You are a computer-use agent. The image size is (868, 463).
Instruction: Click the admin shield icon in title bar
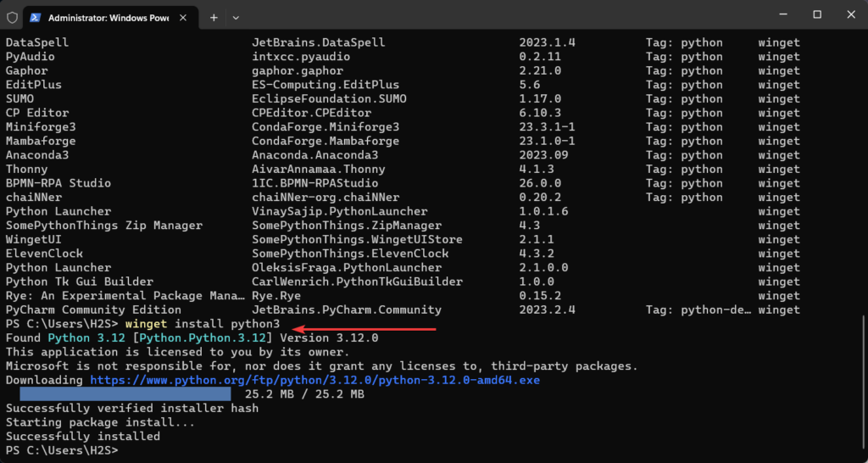pyautogui.click(x=12, y=18)
